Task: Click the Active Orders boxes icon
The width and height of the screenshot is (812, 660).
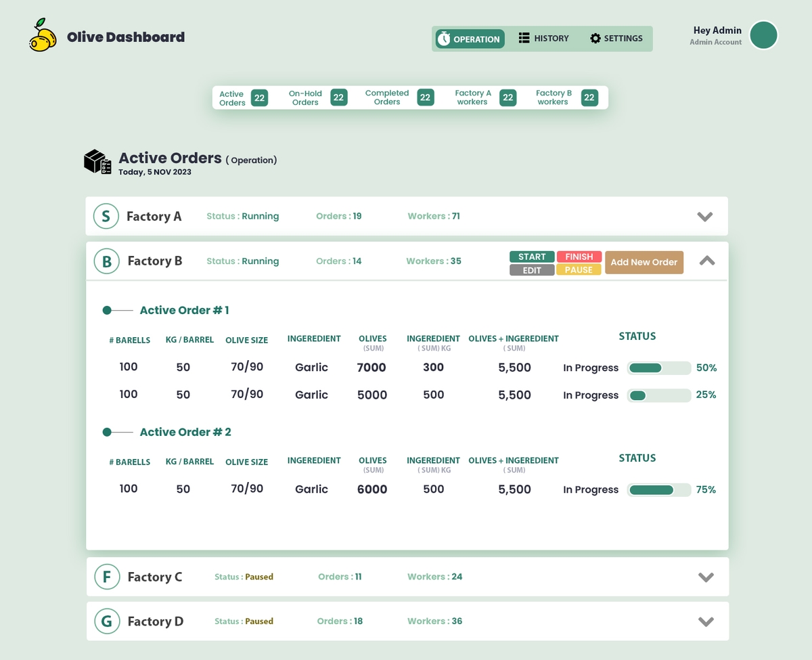Action: tap(97, 162)
